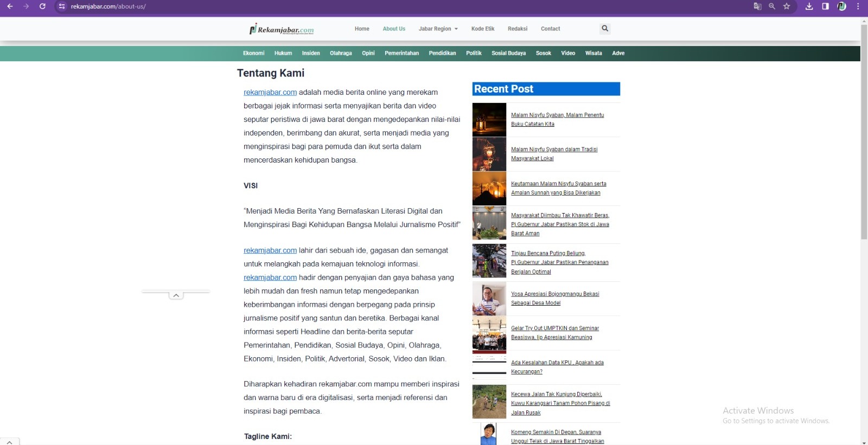
Task: Open post 'Yosa Apresiasi Bojongmangu Bekasi Sebagai Desa Model'
Action: point(555,298)
